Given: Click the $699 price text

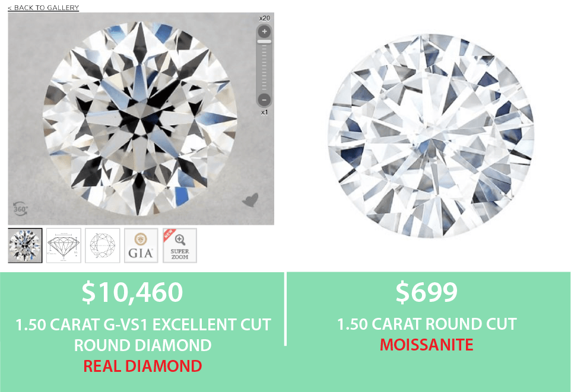Looking at the screenshot, I should pos(426,292).
